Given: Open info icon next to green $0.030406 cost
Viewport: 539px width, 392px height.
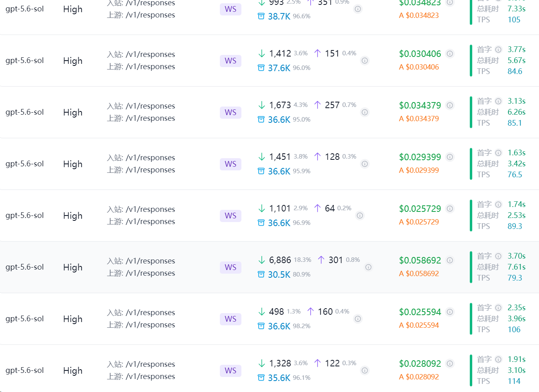Looking at the screenshot, I should 450,54.
